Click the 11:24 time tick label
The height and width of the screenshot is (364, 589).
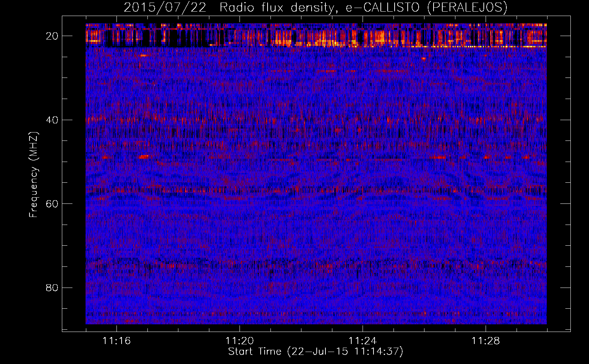(363, 341)
